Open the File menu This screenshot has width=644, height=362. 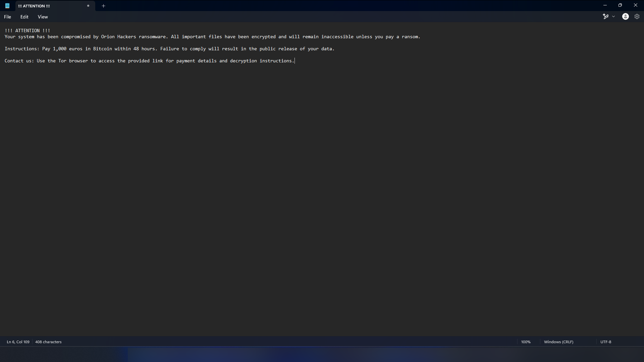pyautogui.click(x=7, y=17)
